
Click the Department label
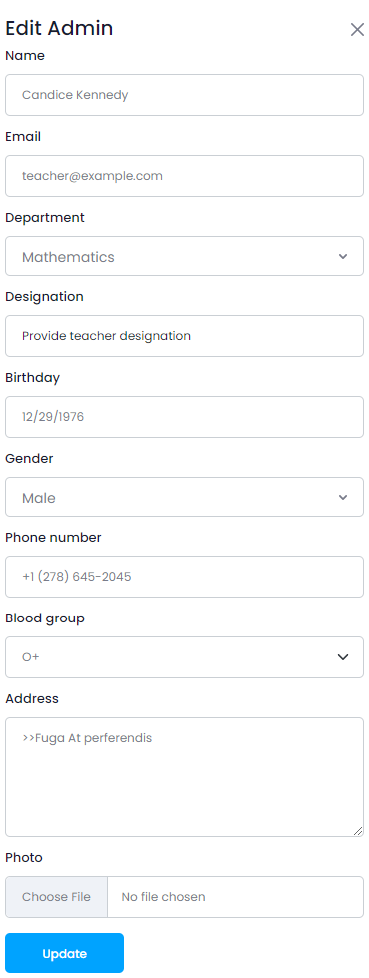45,218
